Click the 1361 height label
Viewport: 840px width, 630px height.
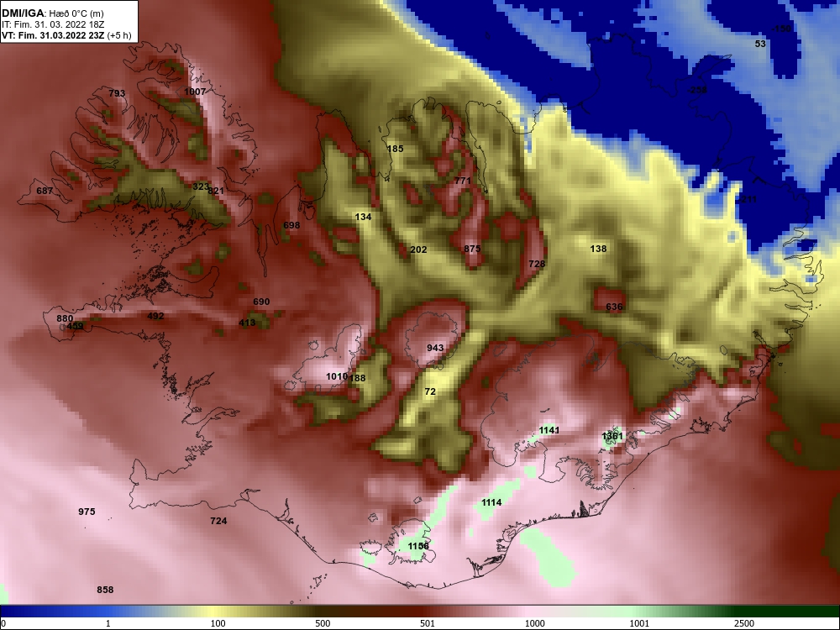click(612, 436)
